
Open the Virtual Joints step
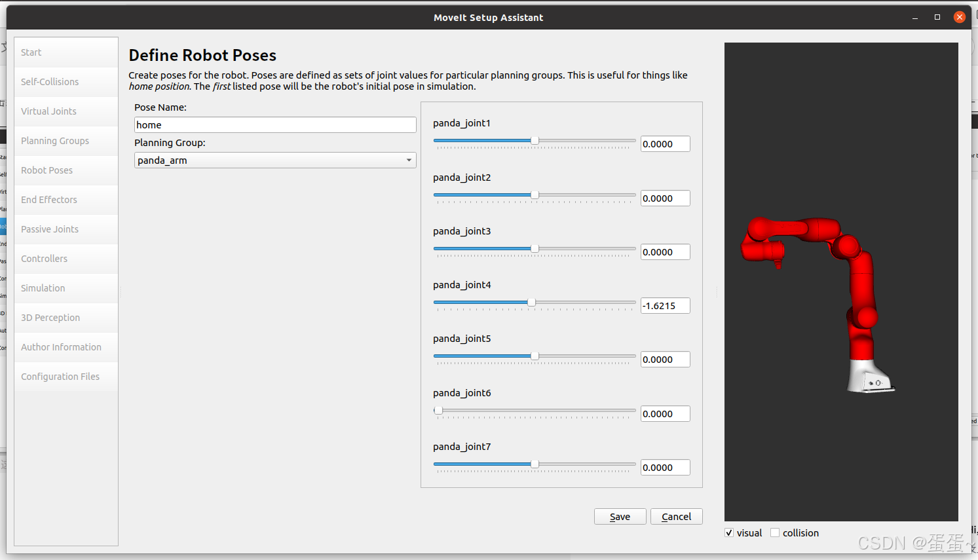pyautogui.click(x=66, y=111)
